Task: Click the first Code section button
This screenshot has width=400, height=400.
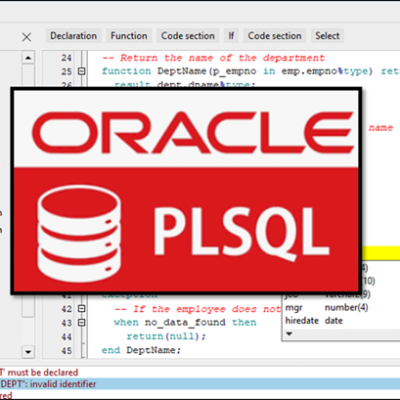Action: pyautogui.click(x=188, y=36)
